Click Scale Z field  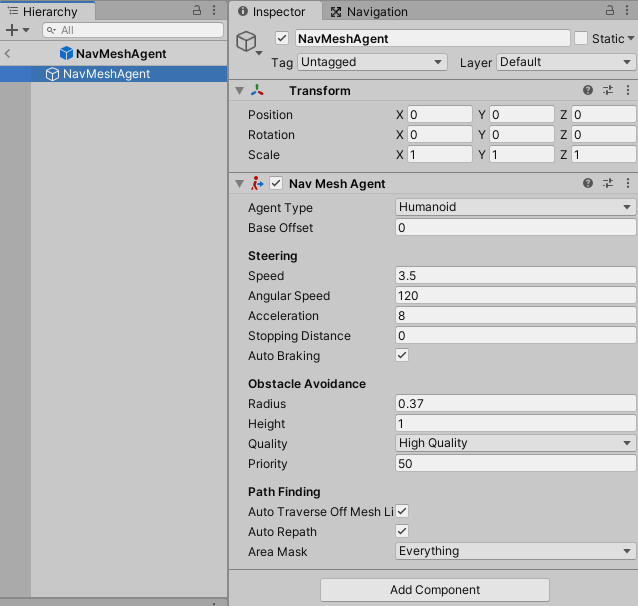pyautogui.click(x=603, y=155)
